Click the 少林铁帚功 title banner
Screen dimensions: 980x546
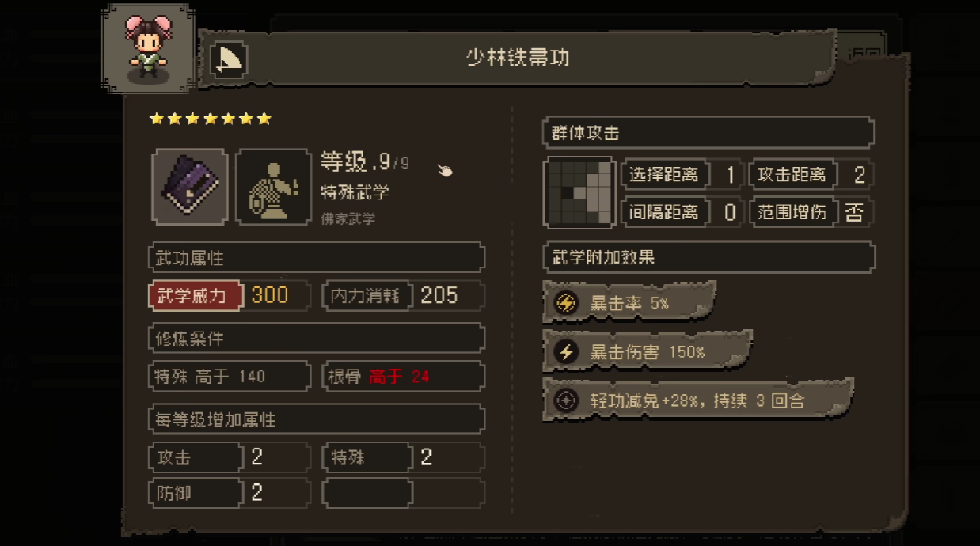click(x=517, y=59)
